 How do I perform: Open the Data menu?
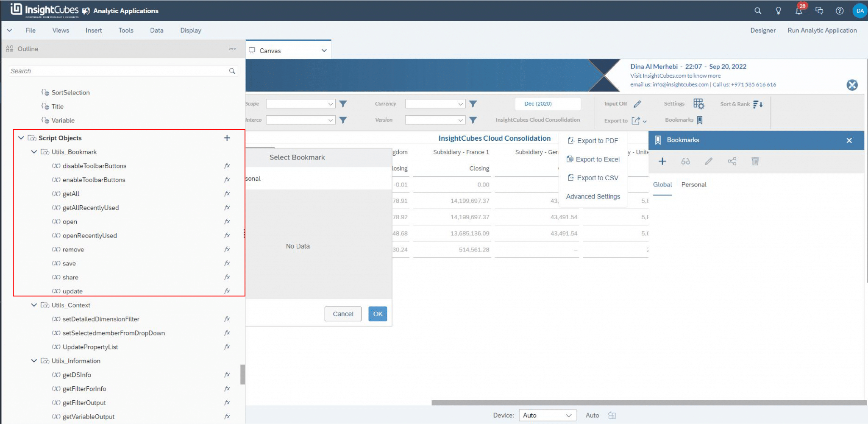[156, 30]
